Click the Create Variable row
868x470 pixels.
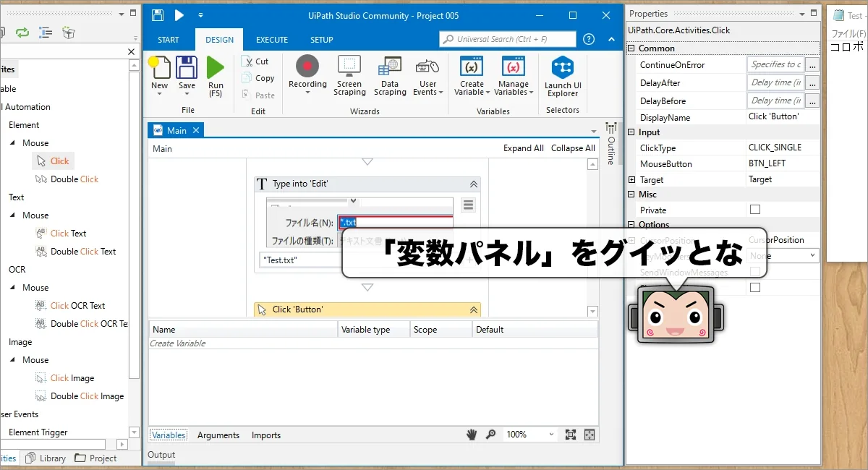coord(373,343)
